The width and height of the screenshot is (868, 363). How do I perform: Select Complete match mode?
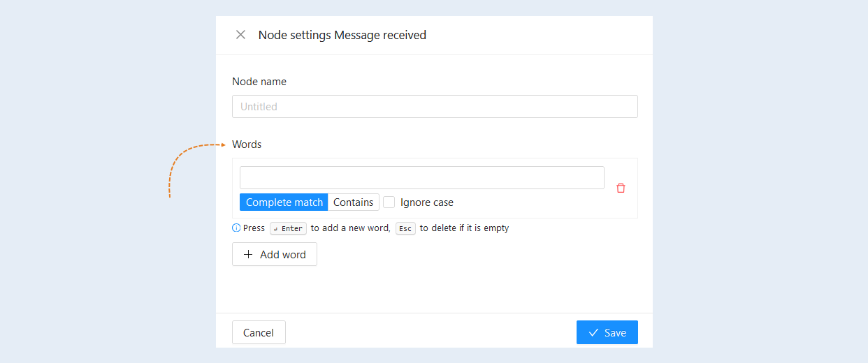(x=284, y=202)
